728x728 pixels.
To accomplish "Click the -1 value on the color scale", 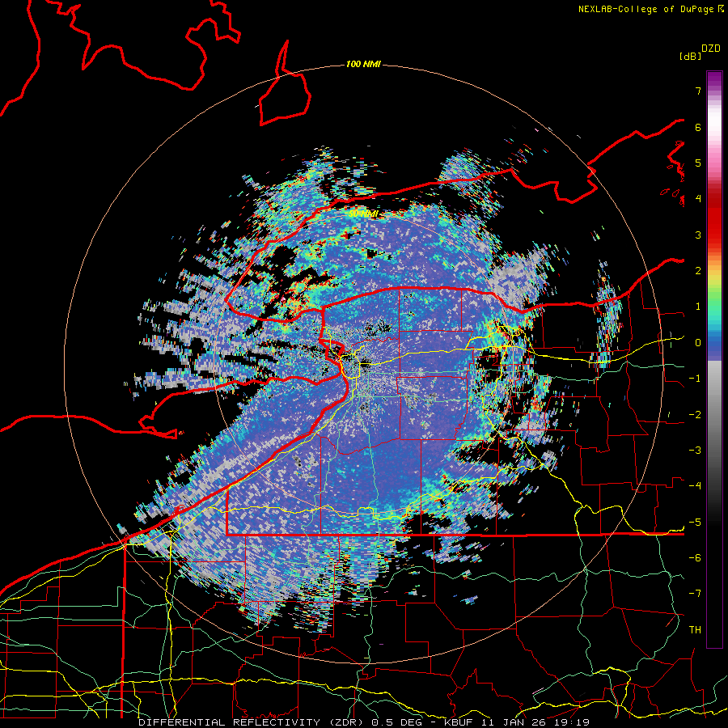I will (x=695, y=379).
